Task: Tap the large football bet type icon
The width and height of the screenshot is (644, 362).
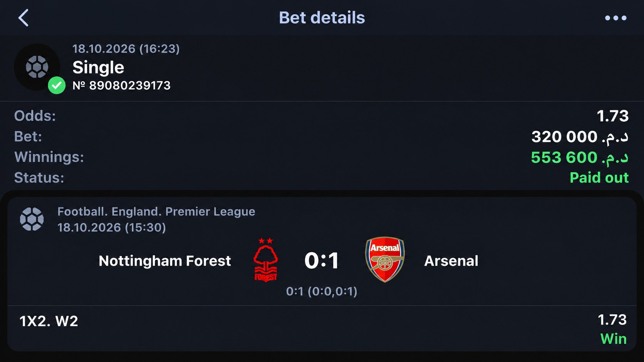Action: (x=37, y=67)
